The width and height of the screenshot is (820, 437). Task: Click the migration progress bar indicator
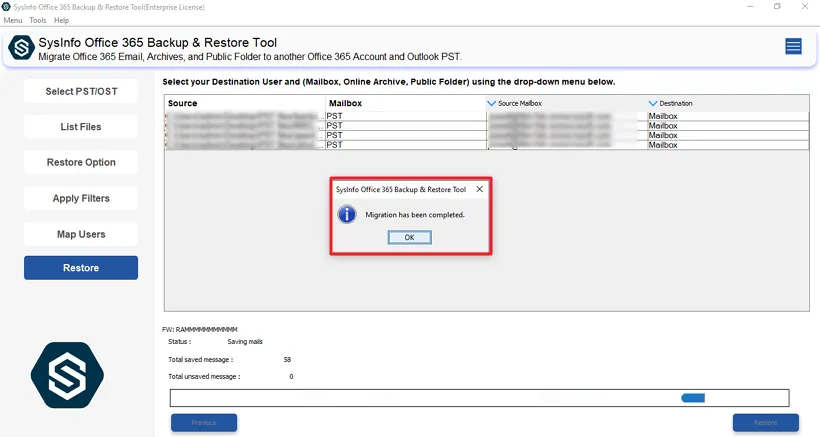click(x=693, y=398)
